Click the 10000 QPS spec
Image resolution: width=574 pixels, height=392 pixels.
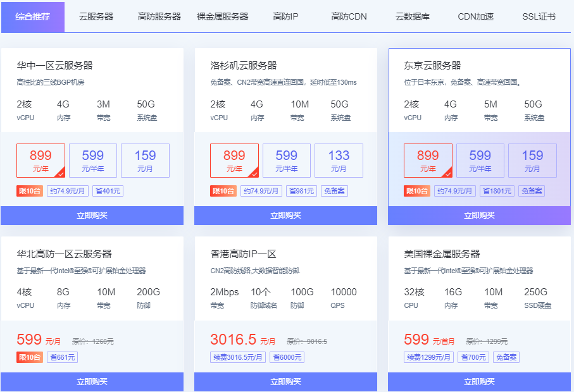344,298
